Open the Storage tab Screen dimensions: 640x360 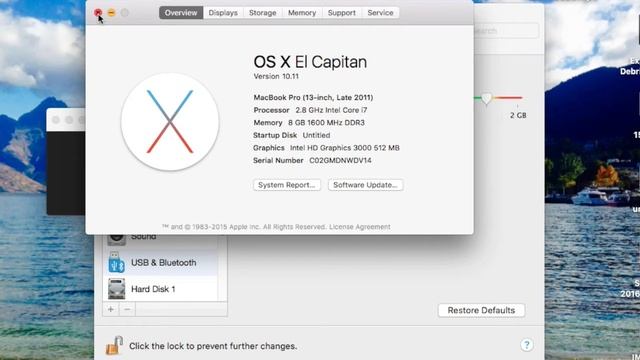[262, 13]
